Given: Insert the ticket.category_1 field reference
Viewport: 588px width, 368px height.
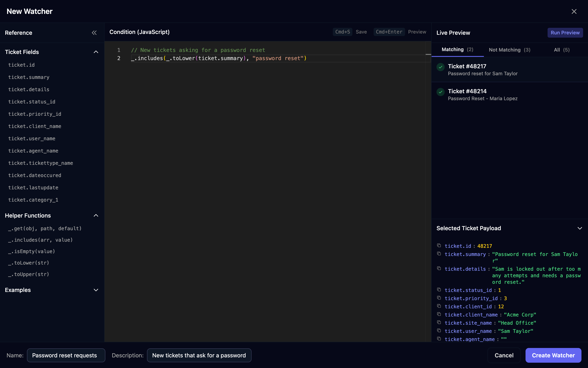Looking at the screenshot, I should tap(33, 200).
